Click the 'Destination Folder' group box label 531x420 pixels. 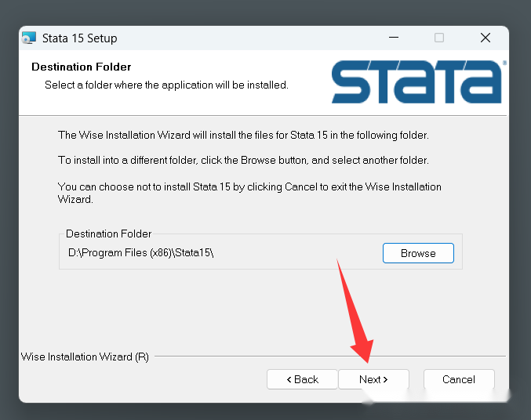pos(108,234)
